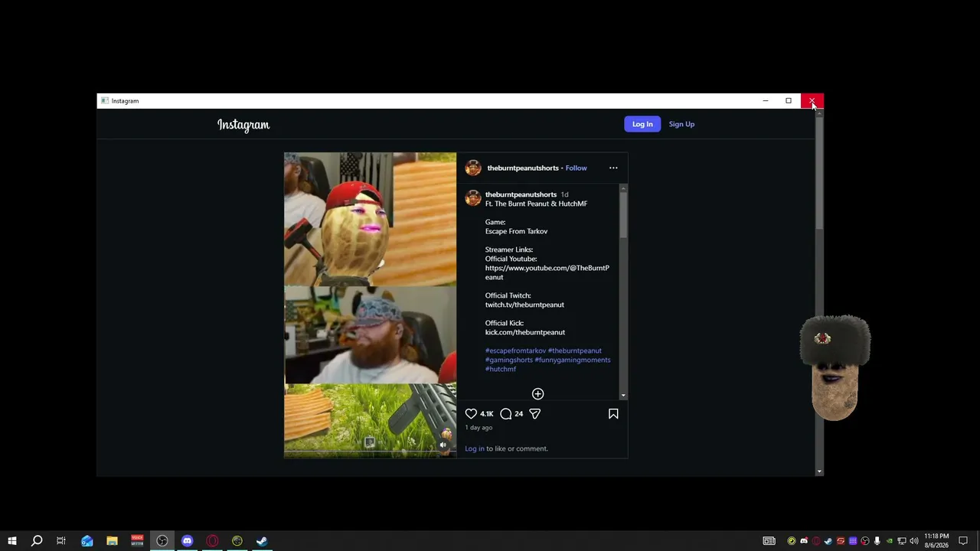980x551 pixels.
Task: Click the Instagram window's vertical scrollbar thumb
Action: pyautogui.click(x=819, y=172)
